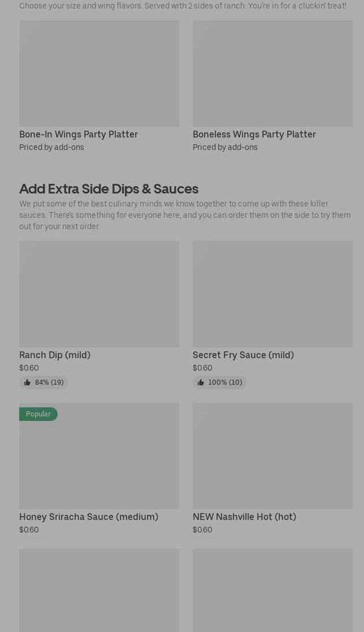Screen dimensions: 364x632
Task: Click the Popular badge on Honey Sriracha
Action: [38, 414]
